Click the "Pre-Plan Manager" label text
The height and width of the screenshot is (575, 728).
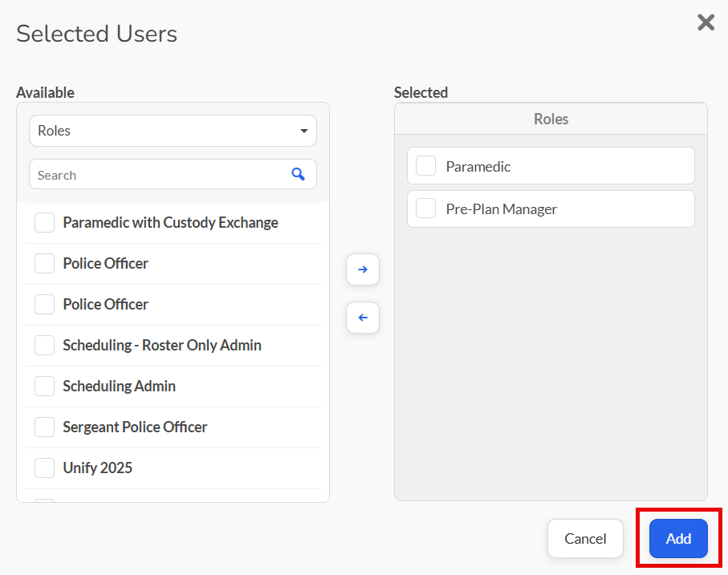tap(502, 209)
